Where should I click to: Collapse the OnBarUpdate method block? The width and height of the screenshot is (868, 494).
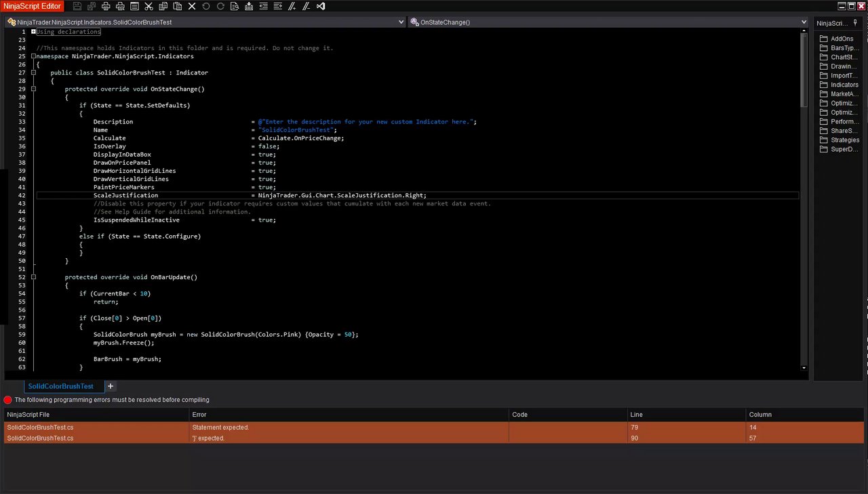click(x=33, y=277)
